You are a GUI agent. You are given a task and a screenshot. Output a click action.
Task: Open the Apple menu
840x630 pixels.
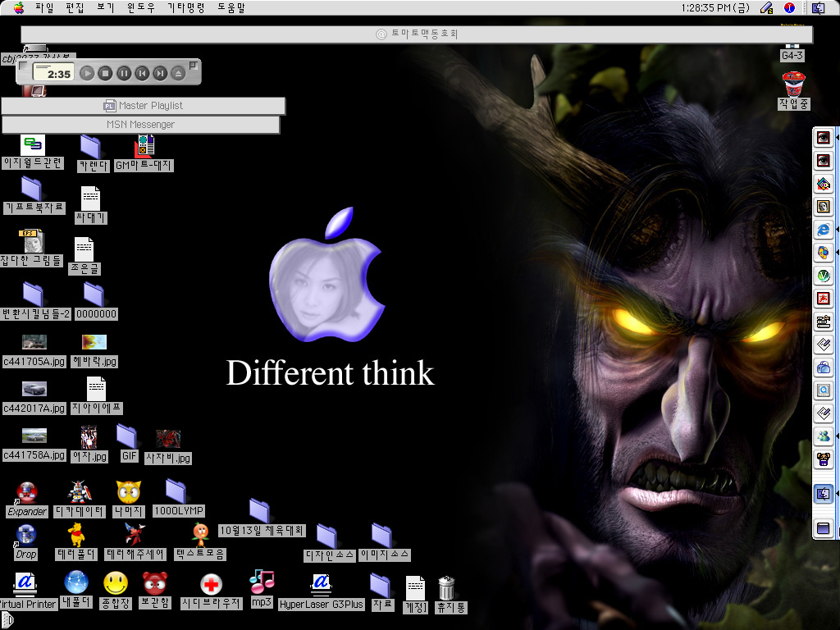point(18,7)
